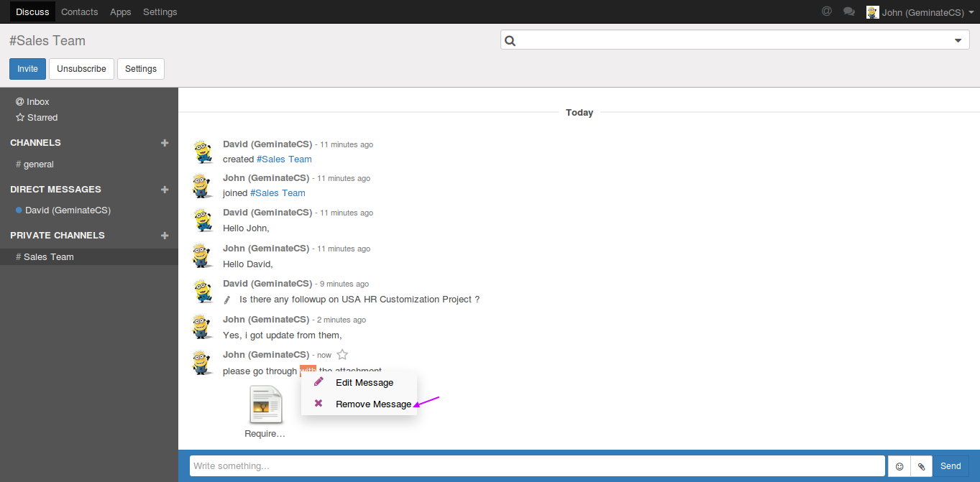This screenshot has width=980, height=482.
Task: Click into the search input field
Action: (x=735, y=41)
